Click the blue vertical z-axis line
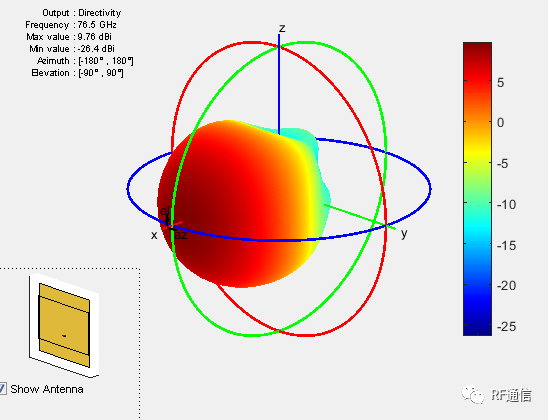Image resolution: width=549 pixels, height=420 pixels. pyautogui.click(x=279, y=84)
